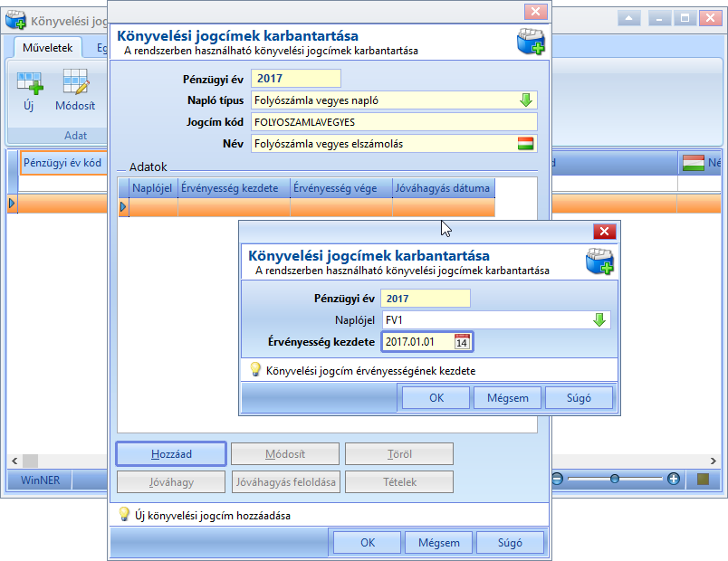Click the zoom out minus icon
The width and height of the screenshot is (728, 561).
tap(557, 479)
